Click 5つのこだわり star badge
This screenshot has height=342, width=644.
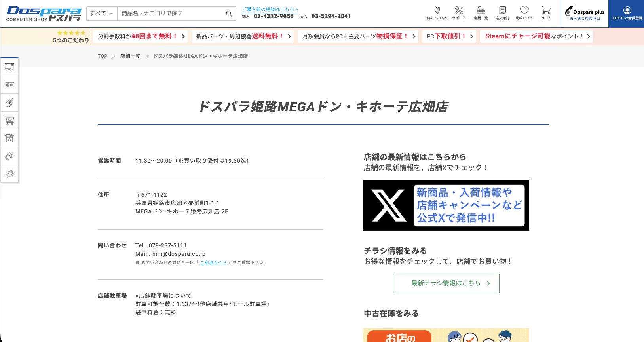(x=71, y=36)
